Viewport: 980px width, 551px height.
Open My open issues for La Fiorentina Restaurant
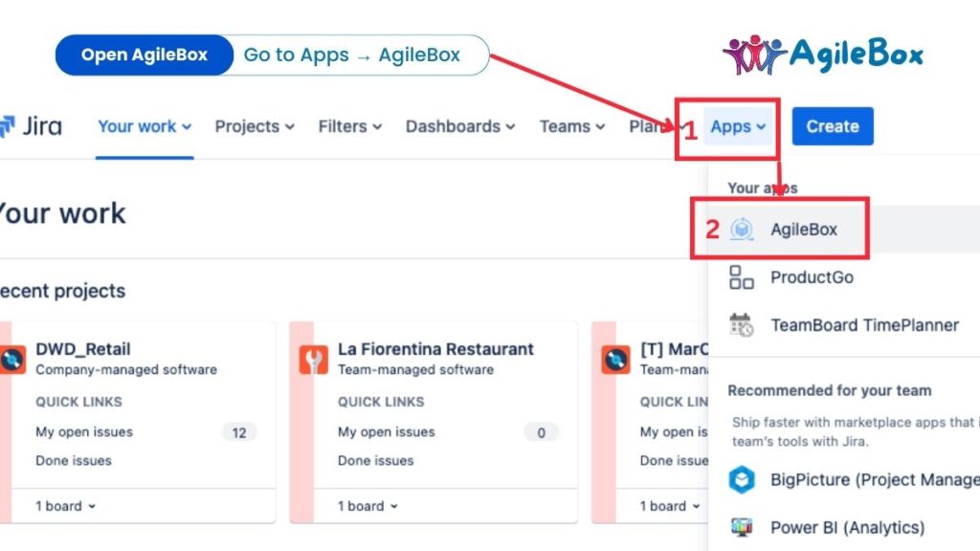[x=386, y=432]
